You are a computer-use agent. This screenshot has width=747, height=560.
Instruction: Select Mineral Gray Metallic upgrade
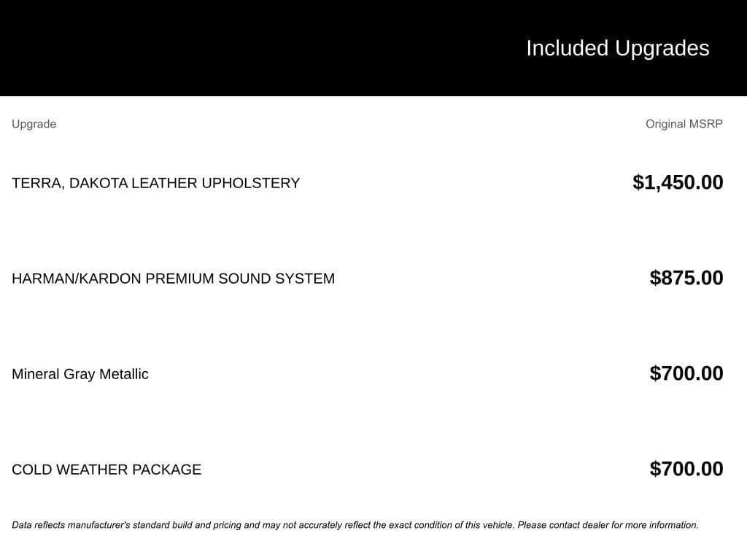point(80,374)
